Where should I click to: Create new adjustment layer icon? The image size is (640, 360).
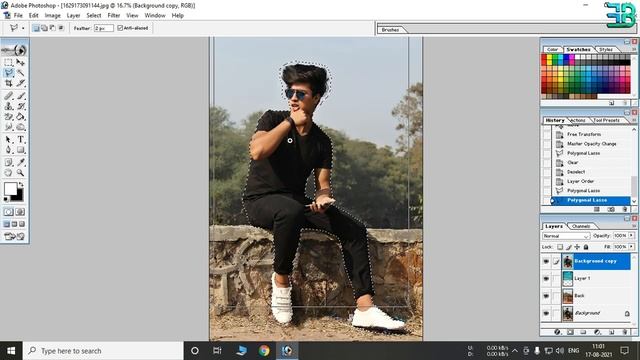tap(597, 332)
